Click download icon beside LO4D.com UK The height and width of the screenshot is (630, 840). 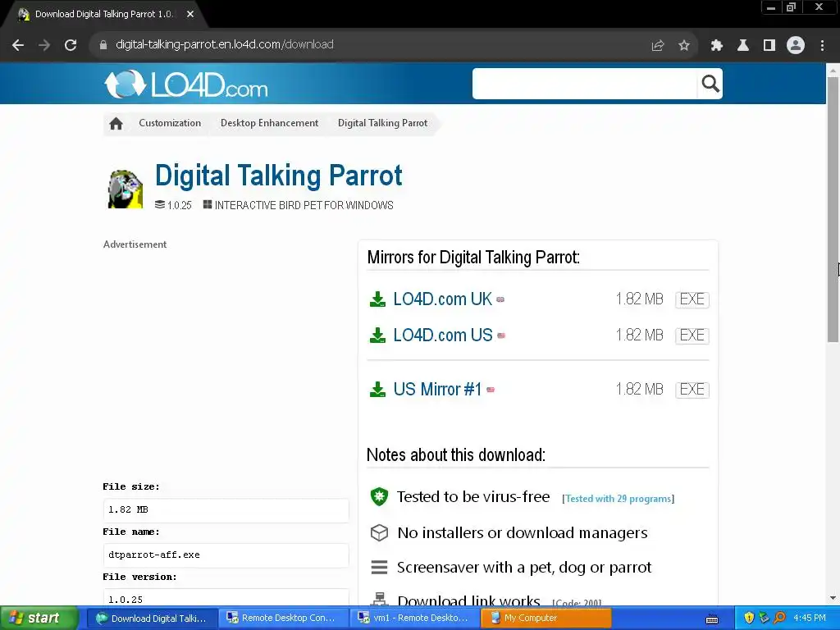pyautogui.click(x=377, y=299)
